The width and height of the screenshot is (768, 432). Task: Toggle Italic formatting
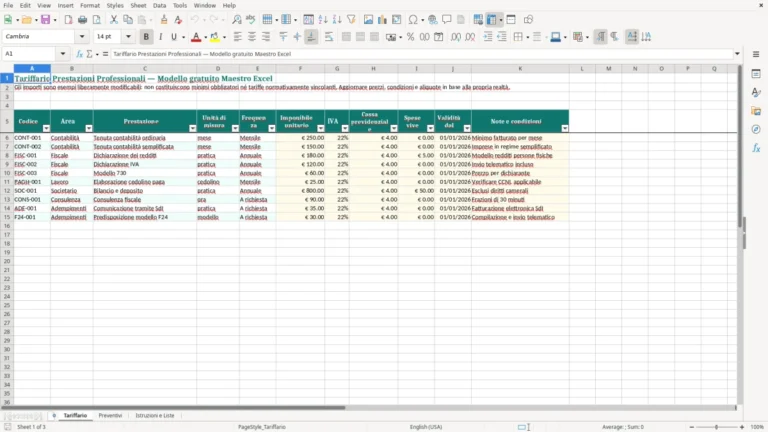pyautogui.click(x=160, y=37)
